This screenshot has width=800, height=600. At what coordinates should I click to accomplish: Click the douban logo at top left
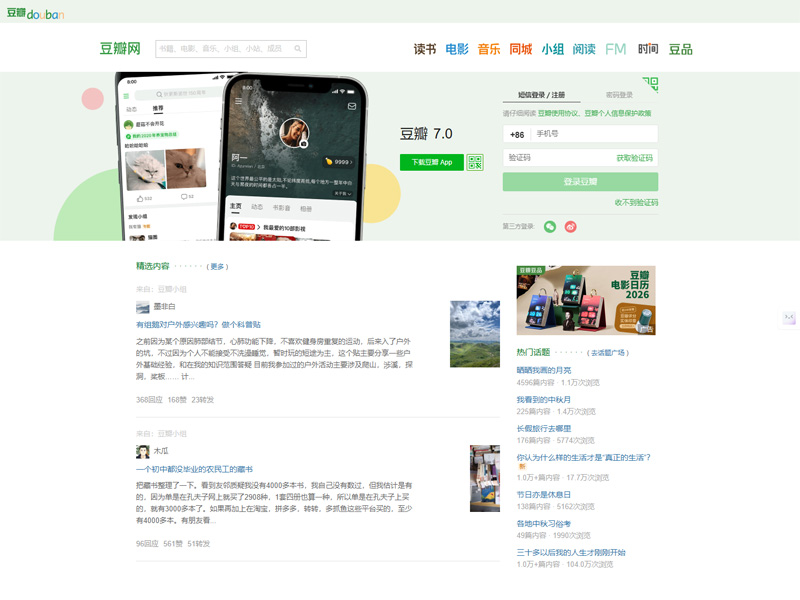tap(35, 12)
